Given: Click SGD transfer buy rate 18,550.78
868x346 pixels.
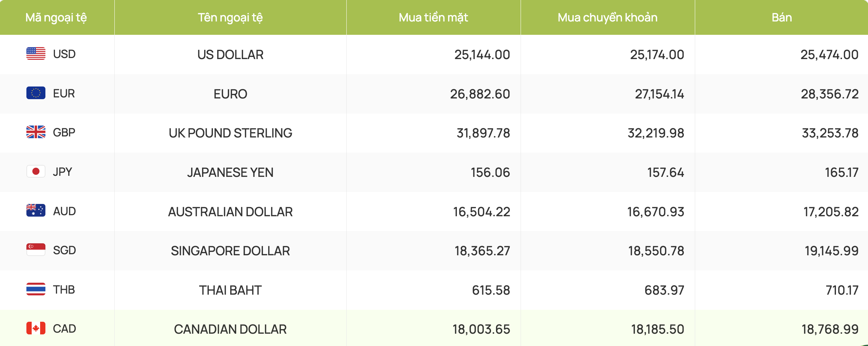Looking at the screenshot, I should coord(656,251).
